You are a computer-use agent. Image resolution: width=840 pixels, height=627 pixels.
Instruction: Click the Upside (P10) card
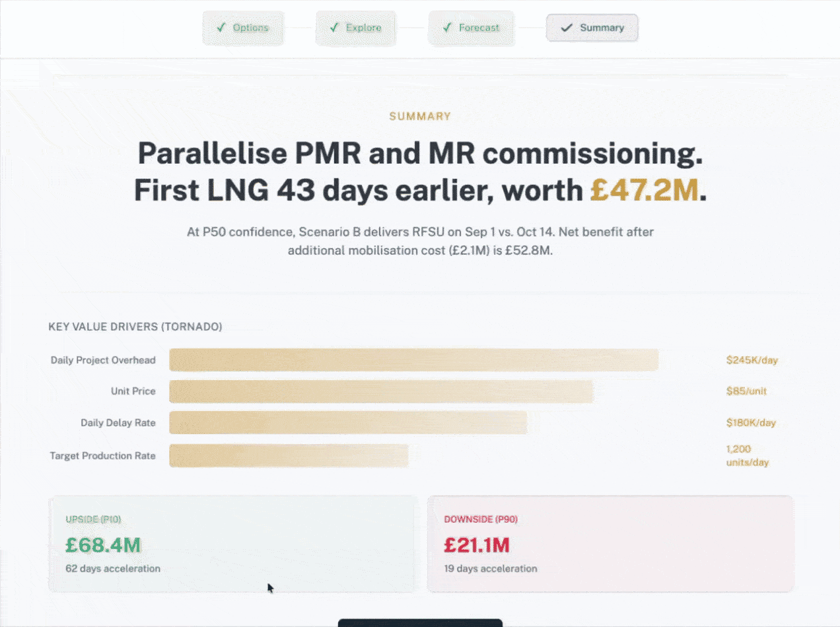pos(232,544)
